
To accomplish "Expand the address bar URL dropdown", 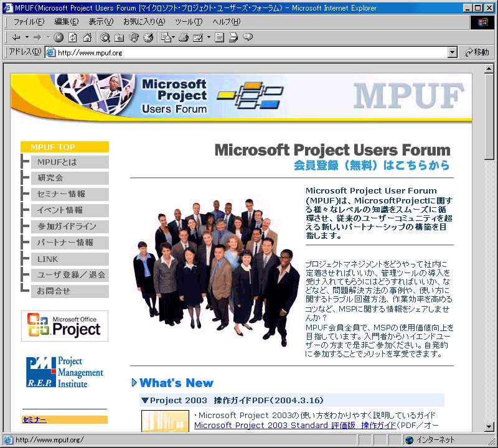I will click(453, 52).
